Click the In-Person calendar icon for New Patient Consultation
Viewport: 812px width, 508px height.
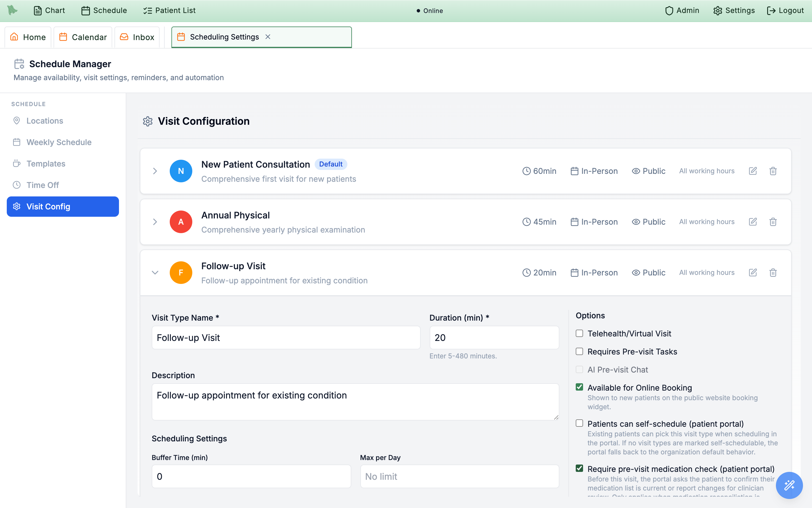click(x=574, y=171)
